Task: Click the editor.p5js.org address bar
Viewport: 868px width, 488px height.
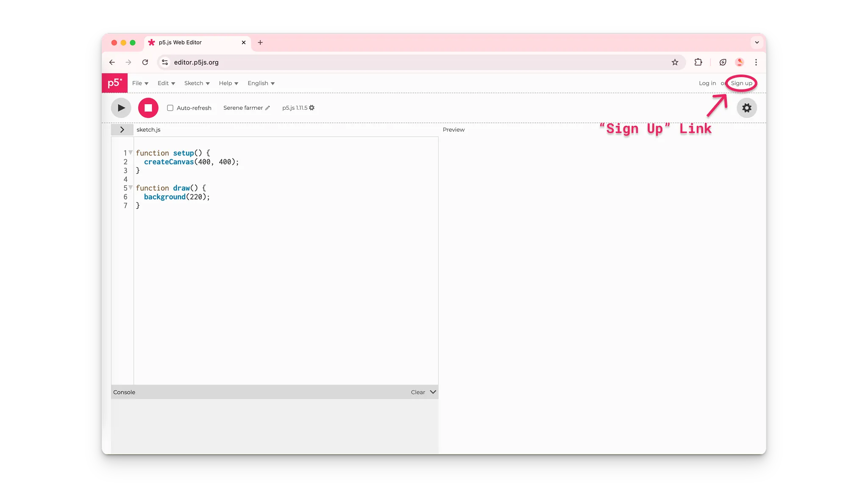Action: click(x=196, y=62)
